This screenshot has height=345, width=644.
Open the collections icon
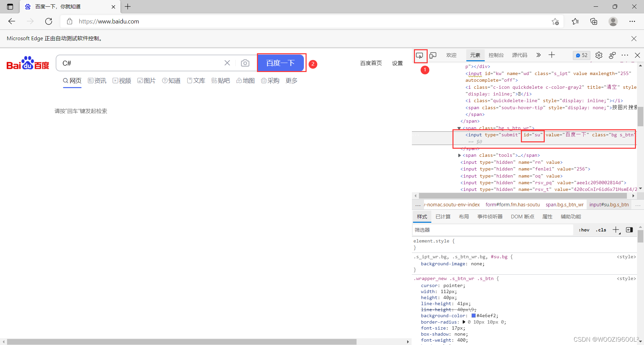(x=594, y=21)
